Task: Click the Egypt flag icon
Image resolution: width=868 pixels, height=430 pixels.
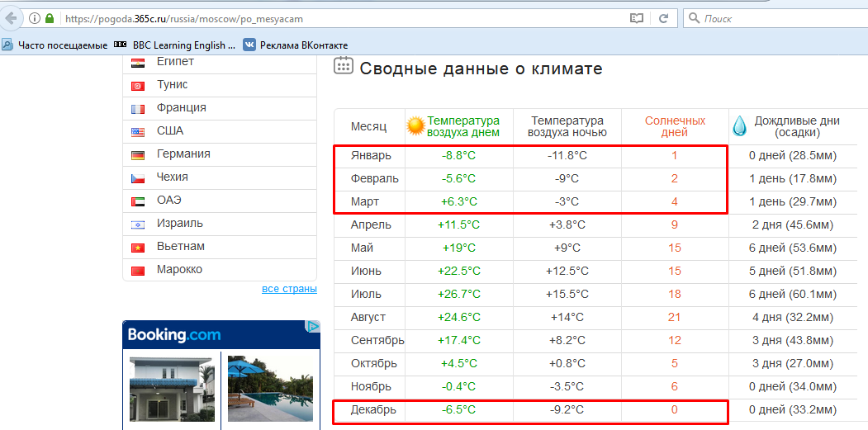Action: coord(137,63)
